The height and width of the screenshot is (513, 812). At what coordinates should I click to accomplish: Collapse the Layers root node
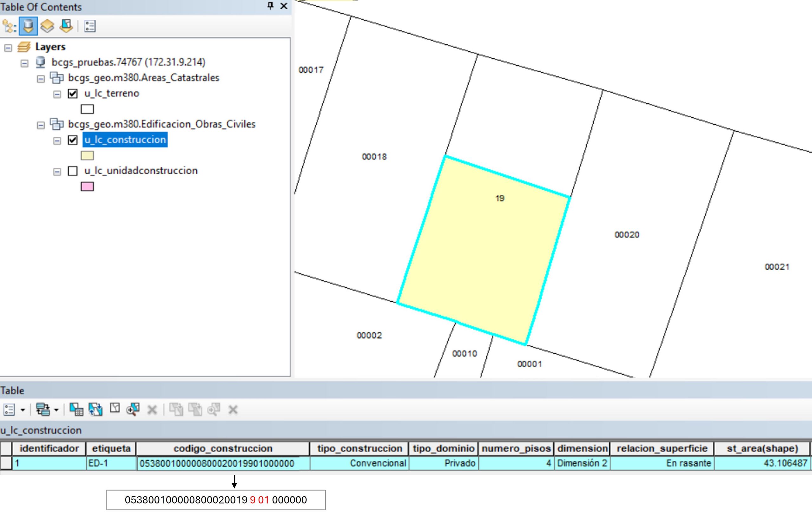tap(8, 48)
